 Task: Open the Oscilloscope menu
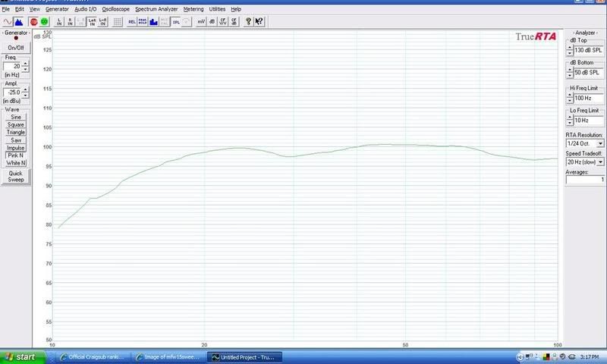[116, 9]
